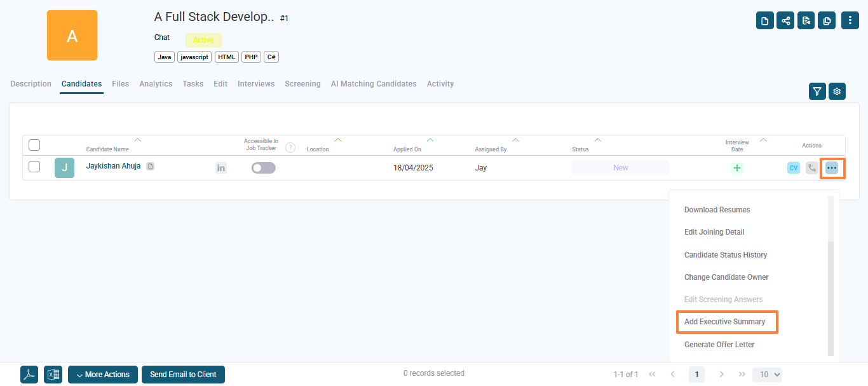Open the table settings gear icon

point(837,91)
